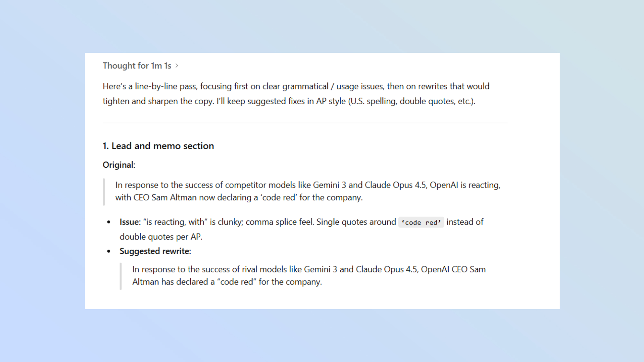Click the suggested rewrite blockquote bar

click(121, 275)
